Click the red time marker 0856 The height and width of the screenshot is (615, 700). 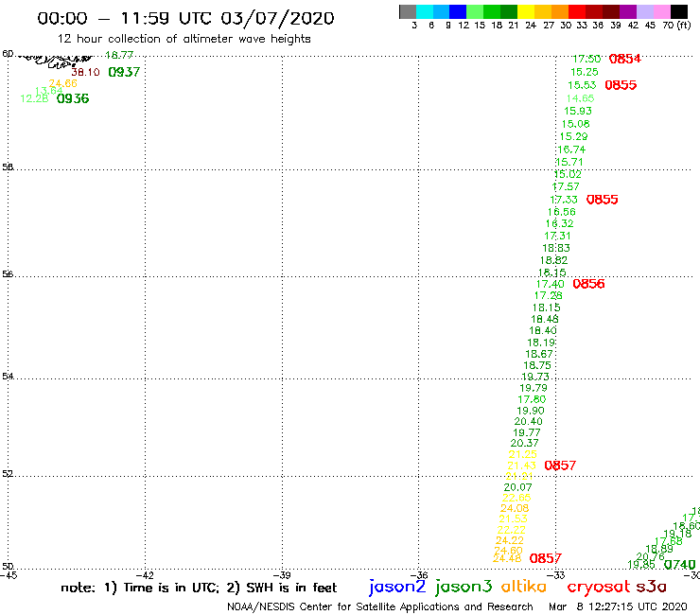click(x=588, y=284)
